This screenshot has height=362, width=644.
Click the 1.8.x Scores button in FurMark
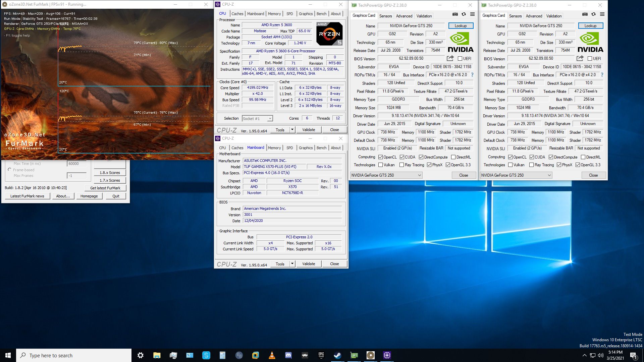(x=110, y=173)
